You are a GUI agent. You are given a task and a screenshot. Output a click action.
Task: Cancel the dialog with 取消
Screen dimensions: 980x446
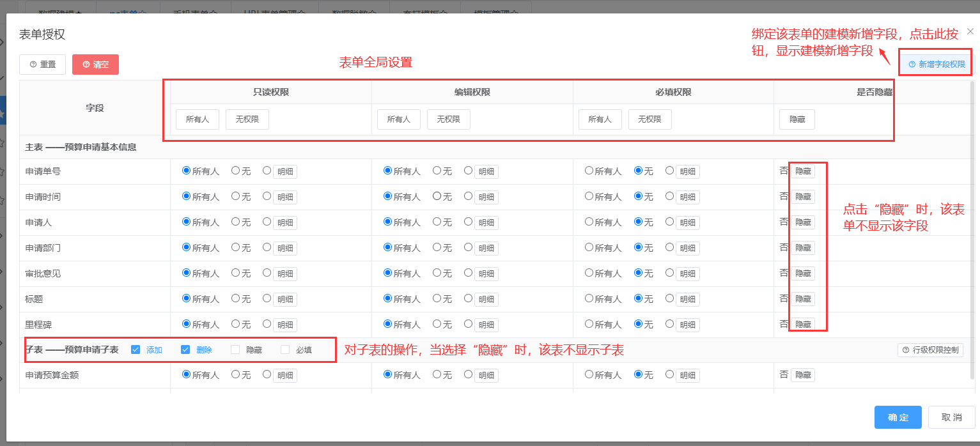pos(951,417)
